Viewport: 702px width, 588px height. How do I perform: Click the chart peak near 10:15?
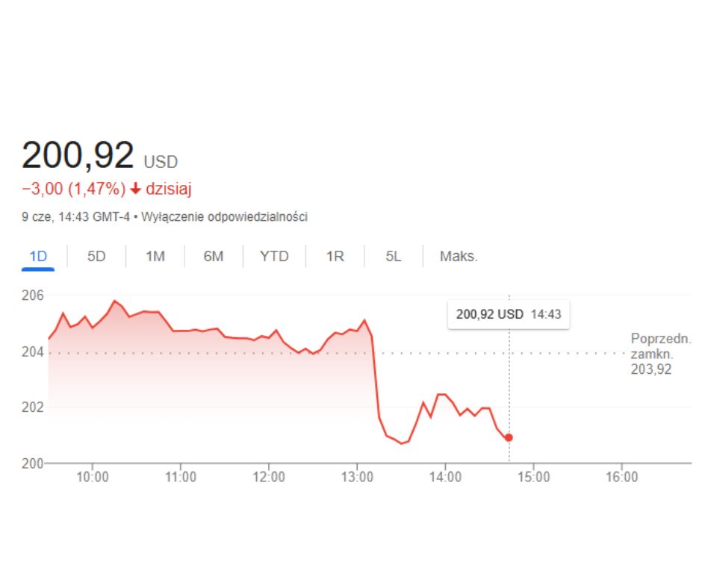114,301
